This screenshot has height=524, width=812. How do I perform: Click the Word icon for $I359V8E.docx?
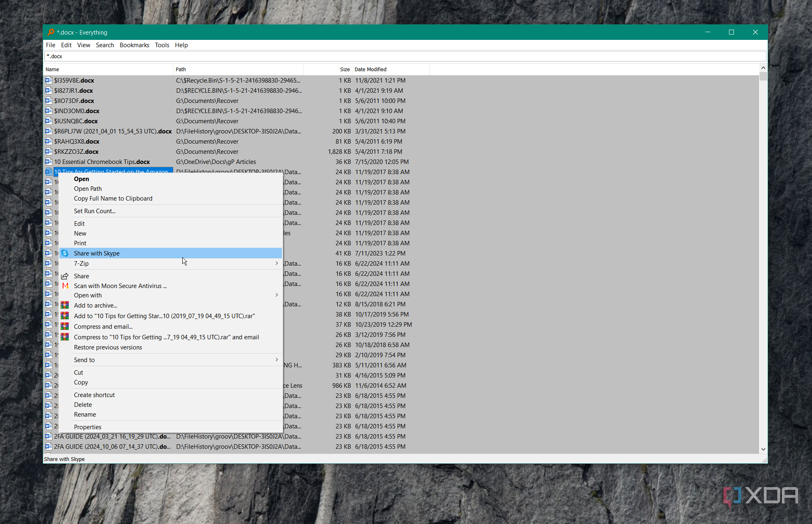coord(49,80)
